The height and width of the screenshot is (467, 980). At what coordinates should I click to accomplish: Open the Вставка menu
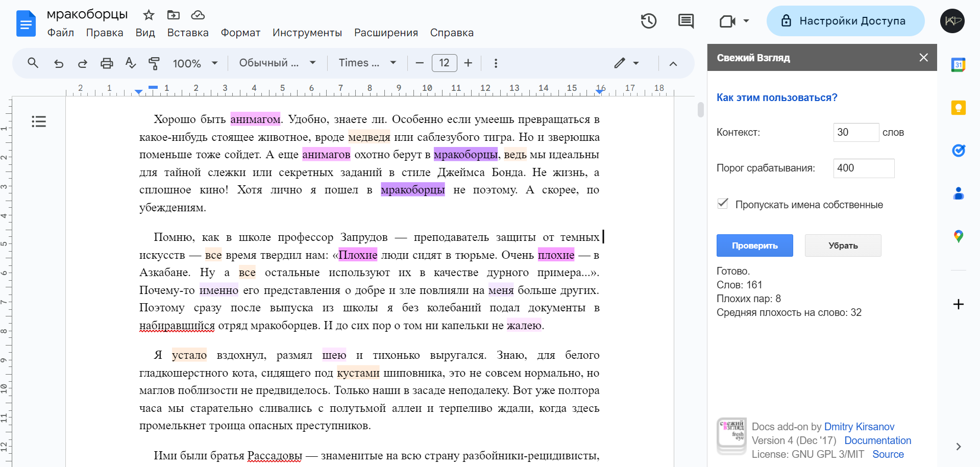click(188, 33)
